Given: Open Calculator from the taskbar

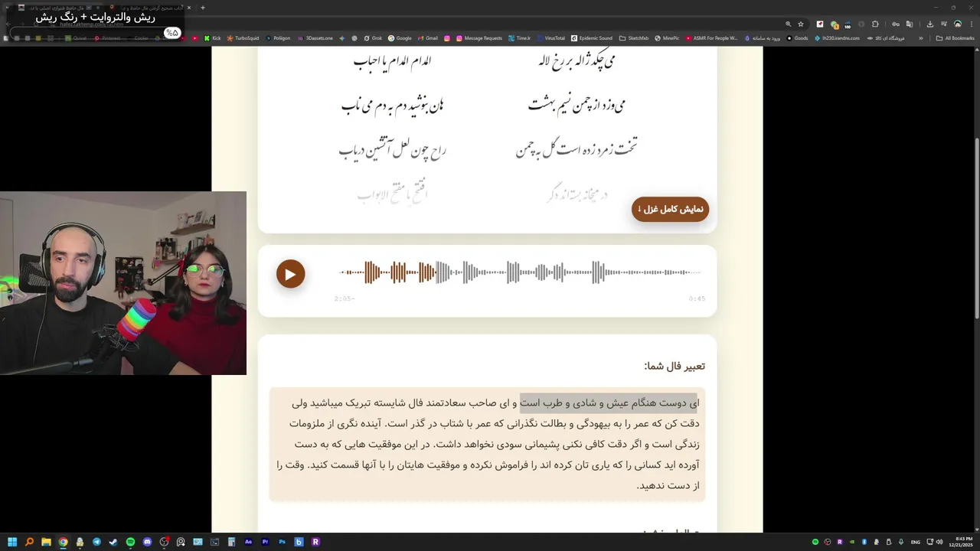Looking at the screenshot, I should (x=231, y=542).
